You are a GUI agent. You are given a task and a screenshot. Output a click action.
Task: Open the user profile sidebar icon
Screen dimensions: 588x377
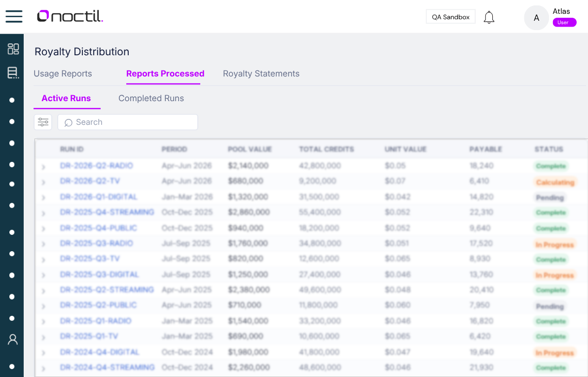tap(13, 339)
